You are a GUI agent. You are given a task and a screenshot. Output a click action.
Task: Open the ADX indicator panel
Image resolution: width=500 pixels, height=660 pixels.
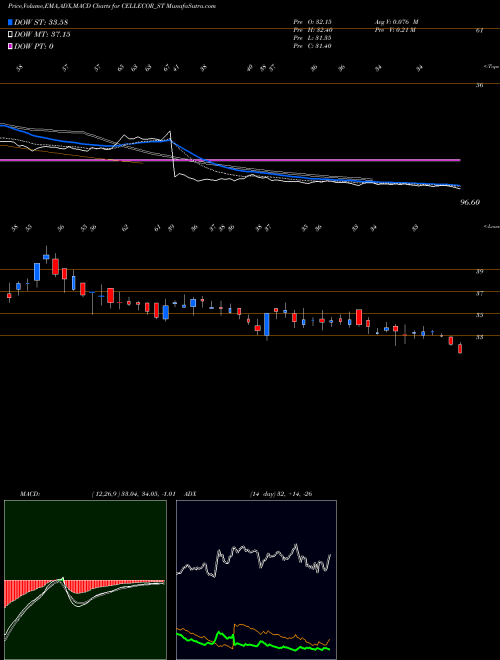tap(256, 580)
